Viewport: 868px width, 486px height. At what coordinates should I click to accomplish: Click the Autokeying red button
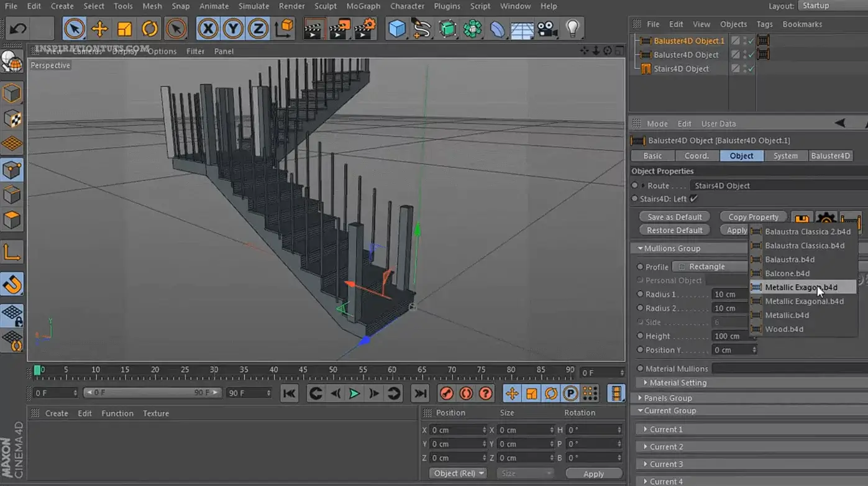(466, 393)
